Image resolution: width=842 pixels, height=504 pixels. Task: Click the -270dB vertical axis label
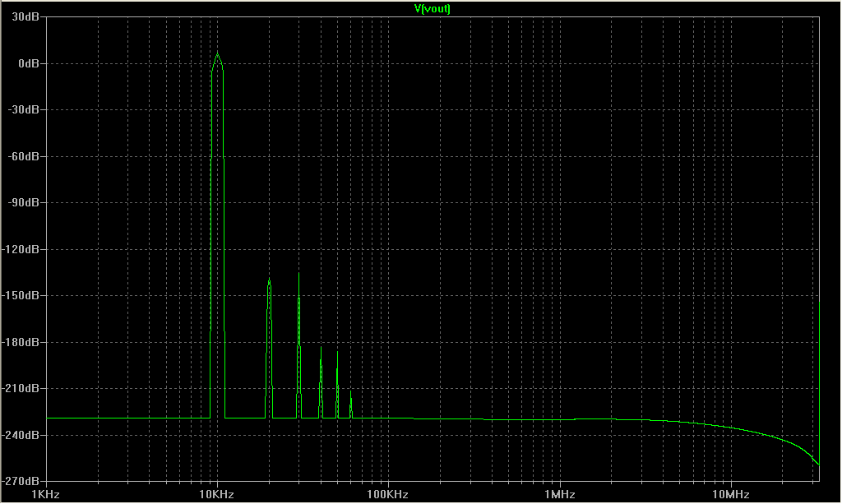click(21, 481)
